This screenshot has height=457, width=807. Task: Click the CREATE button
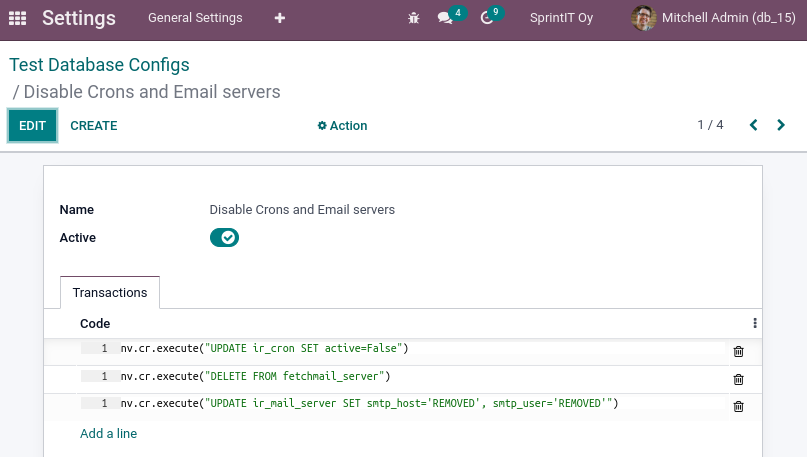pos(94,126)
